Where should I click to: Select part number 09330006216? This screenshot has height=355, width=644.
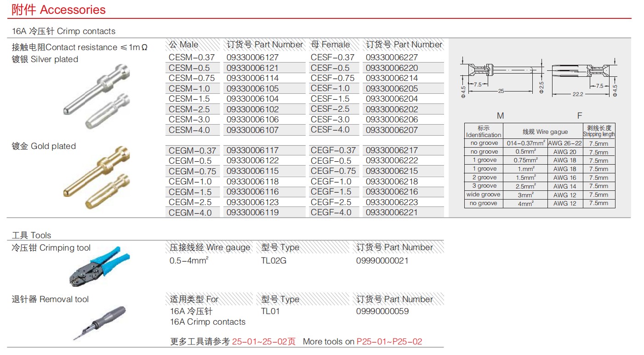click(392, 192)
